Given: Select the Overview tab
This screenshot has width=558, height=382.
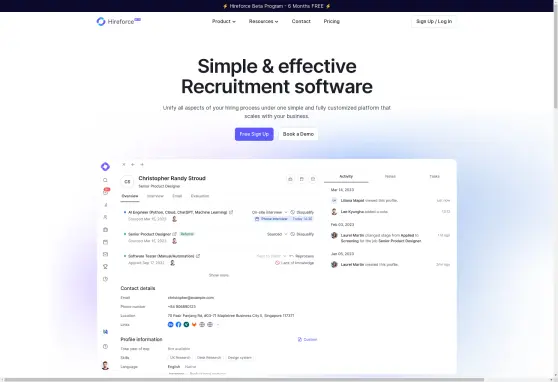Looking at the screenshot, I should click(x=130, y=196).
